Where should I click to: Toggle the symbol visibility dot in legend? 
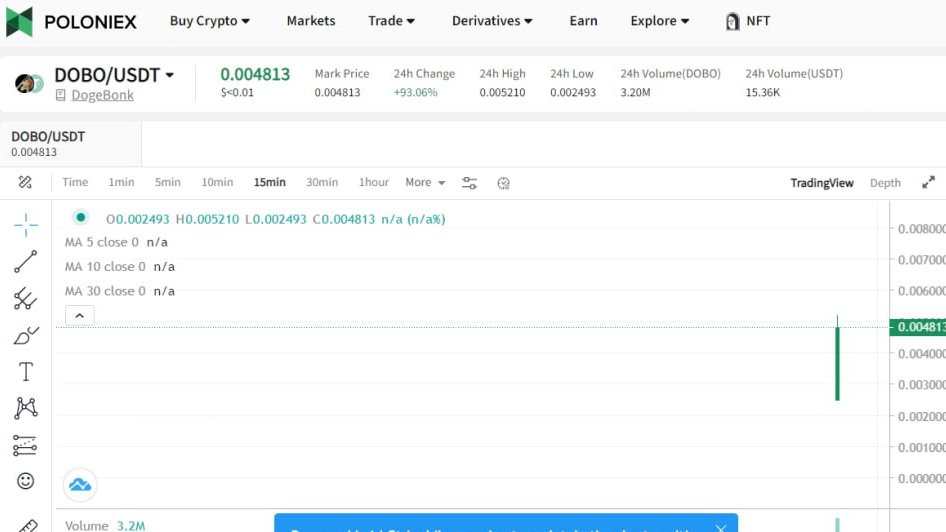pos(80,217)
